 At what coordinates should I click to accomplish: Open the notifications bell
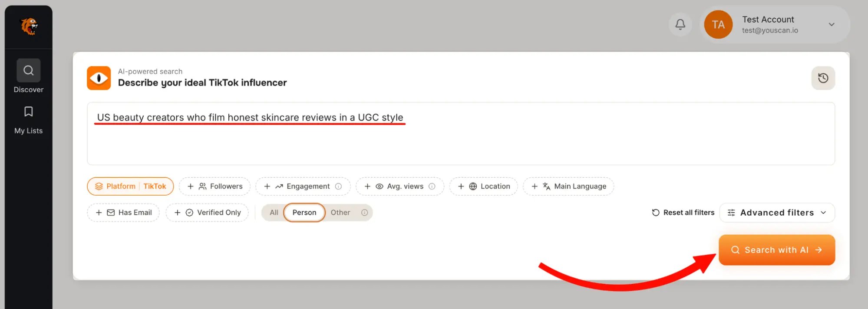pyautogui.click(x=680, y=24)
